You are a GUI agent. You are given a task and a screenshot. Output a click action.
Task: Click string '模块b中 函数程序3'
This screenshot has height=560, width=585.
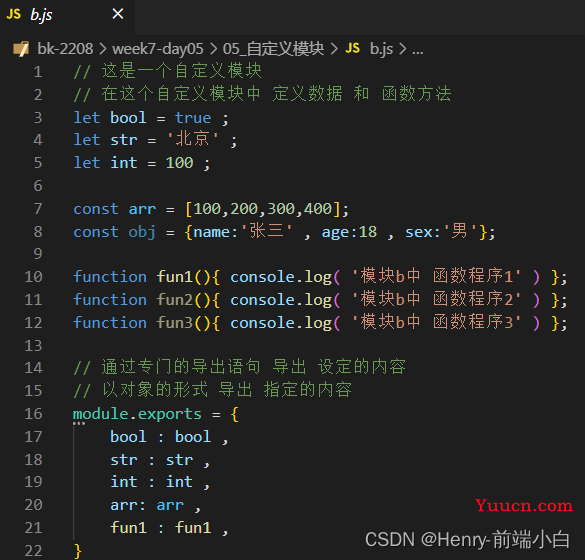click(x=436, y=322)
